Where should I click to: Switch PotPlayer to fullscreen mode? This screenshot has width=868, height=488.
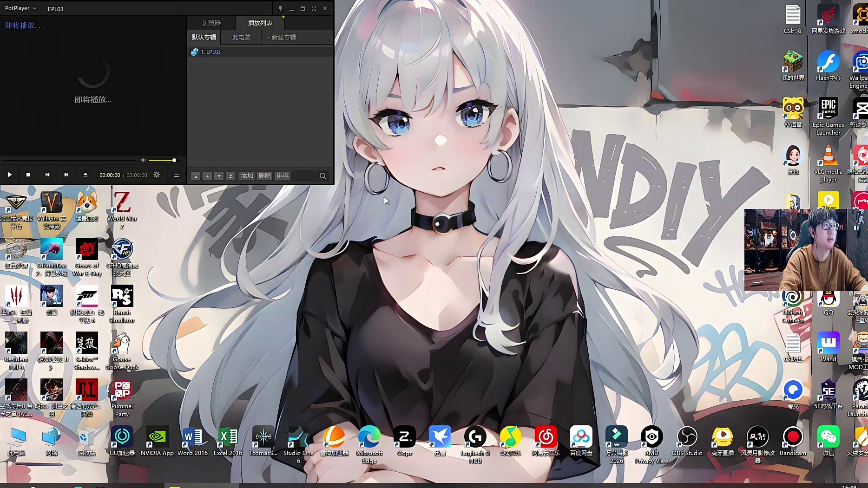pyautogui.click(x=314, y=8)
